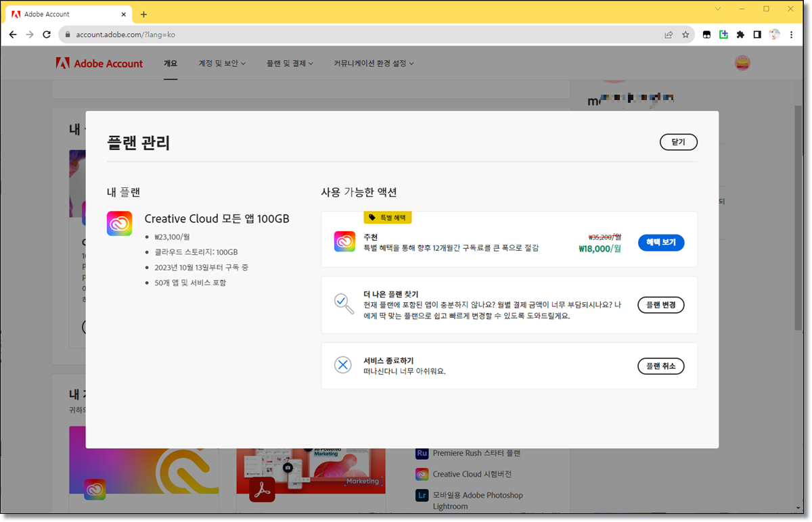The width and height of the screenshot is (812, 522).
Task: Click the Creative Cloud icon in the 추천 offer
Action: click(344, 241)
